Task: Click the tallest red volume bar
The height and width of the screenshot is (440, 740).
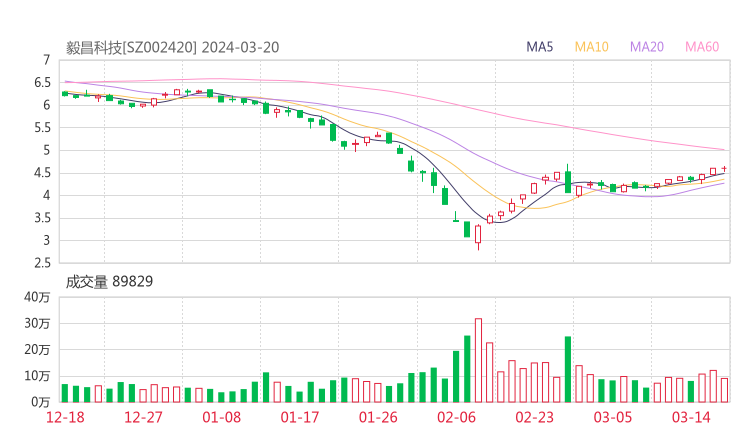Action: click(478, 360)
